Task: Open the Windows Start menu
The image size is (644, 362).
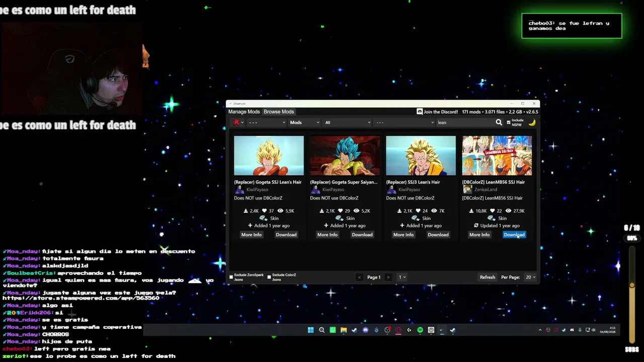Action: (310, 330)
